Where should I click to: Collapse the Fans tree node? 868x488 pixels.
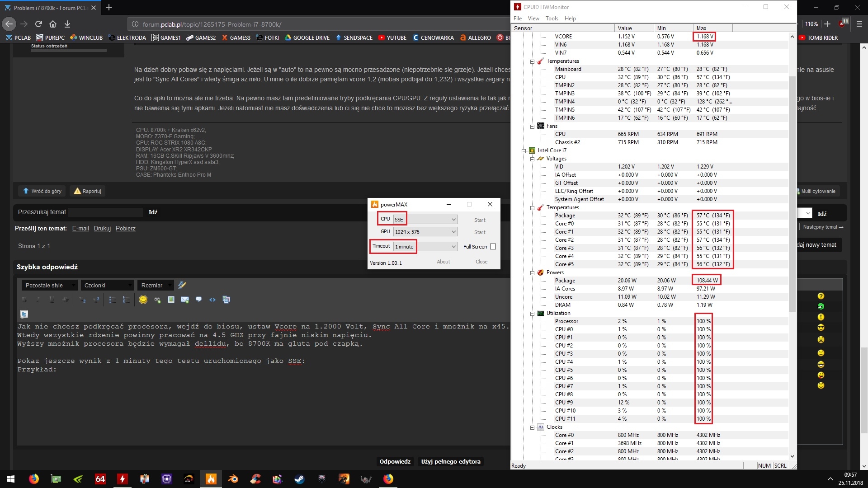coord(532,127)
